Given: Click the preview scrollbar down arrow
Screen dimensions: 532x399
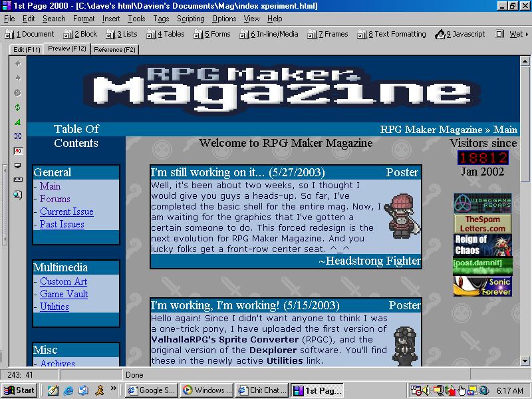Looking at the screenshot, I should (525, 361).
